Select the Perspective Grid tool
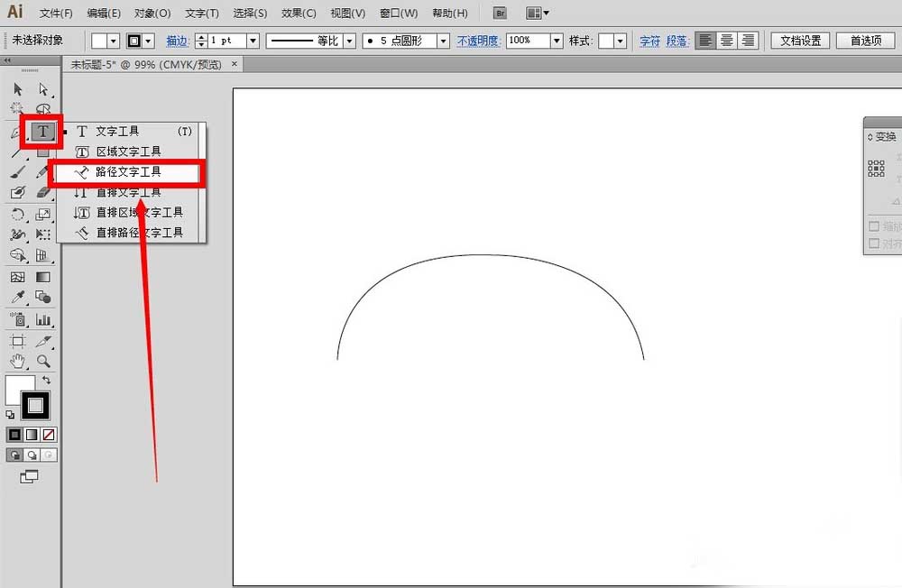 tap(43, 255)
